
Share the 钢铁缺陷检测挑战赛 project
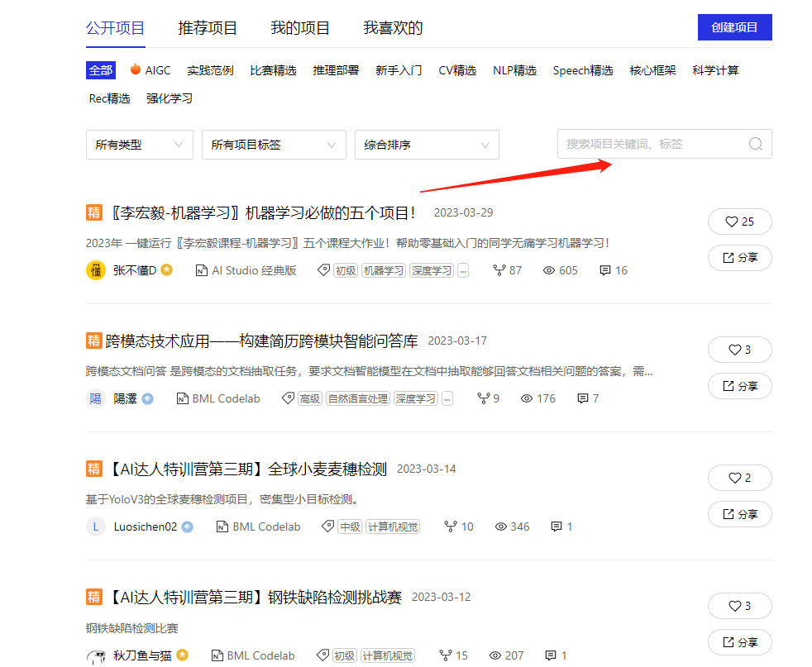coord(739,642)
